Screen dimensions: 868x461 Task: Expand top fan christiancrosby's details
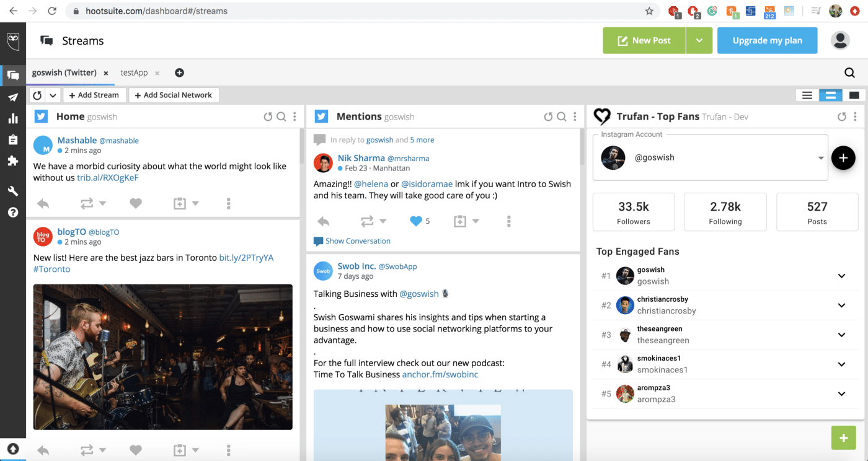pos(841,305)
